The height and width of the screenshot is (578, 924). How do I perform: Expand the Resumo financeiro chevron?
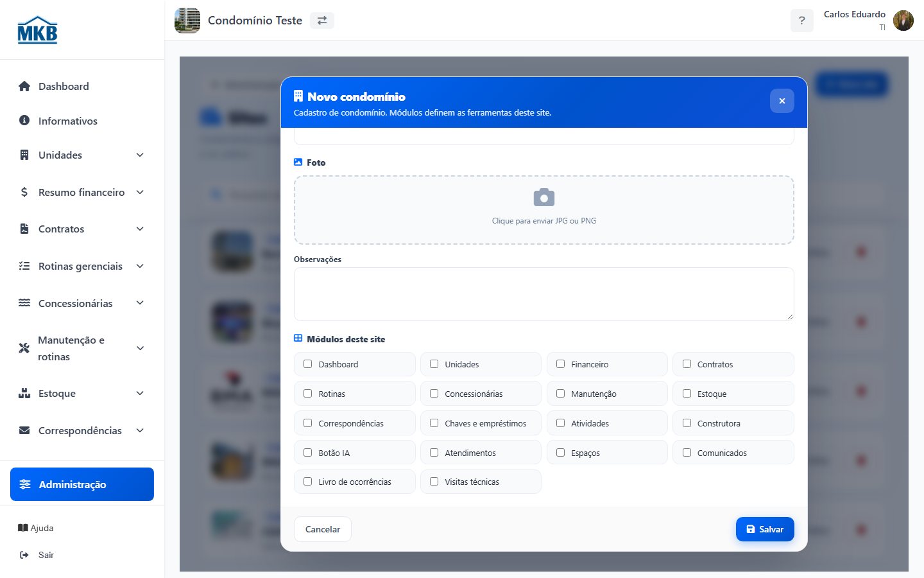tap(140, 192)
